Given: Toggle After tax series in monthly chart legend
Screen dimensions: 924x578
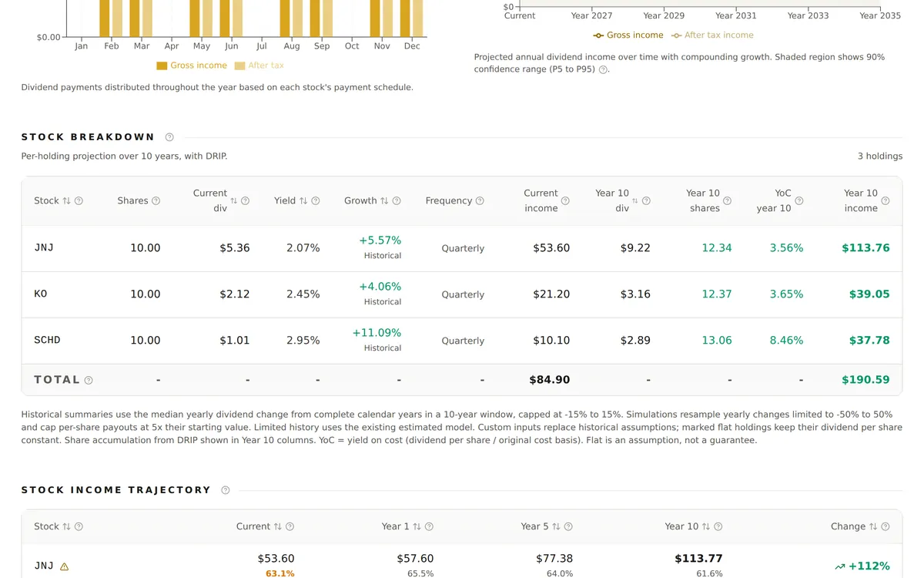Looking at the screenshot, I should point(259,66).
